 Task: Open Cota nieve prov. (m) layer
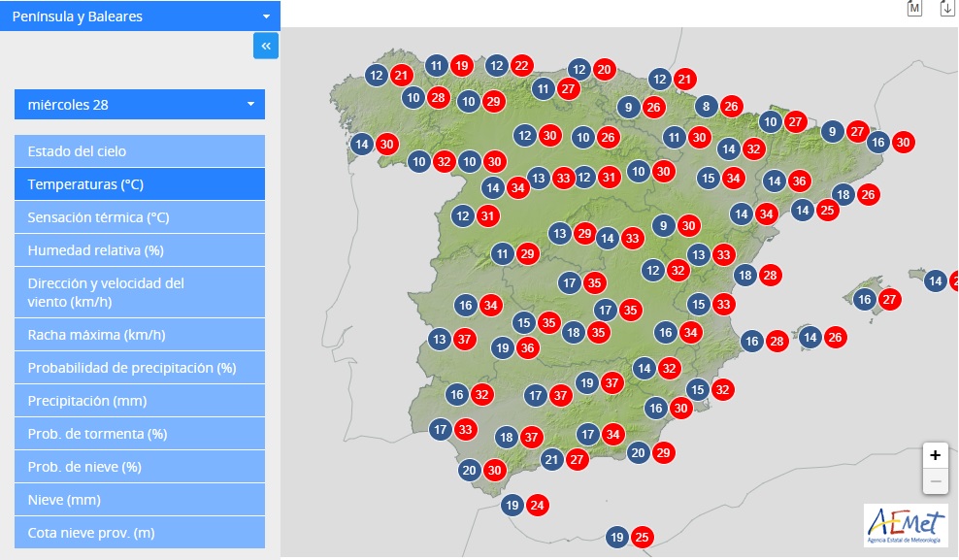140,533
